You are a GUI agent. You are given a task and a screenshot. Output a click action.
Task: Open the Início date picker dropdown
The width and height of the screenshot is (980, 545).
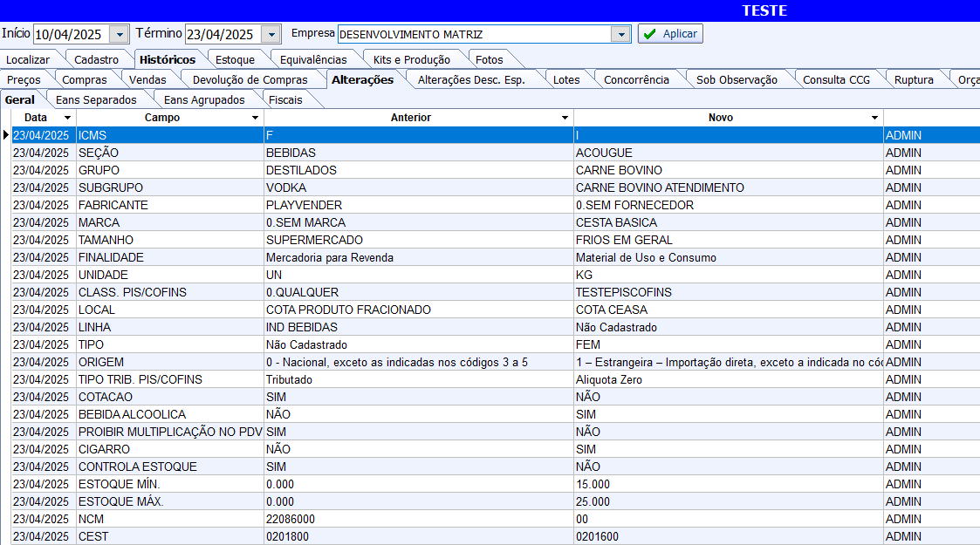[120, 35]
